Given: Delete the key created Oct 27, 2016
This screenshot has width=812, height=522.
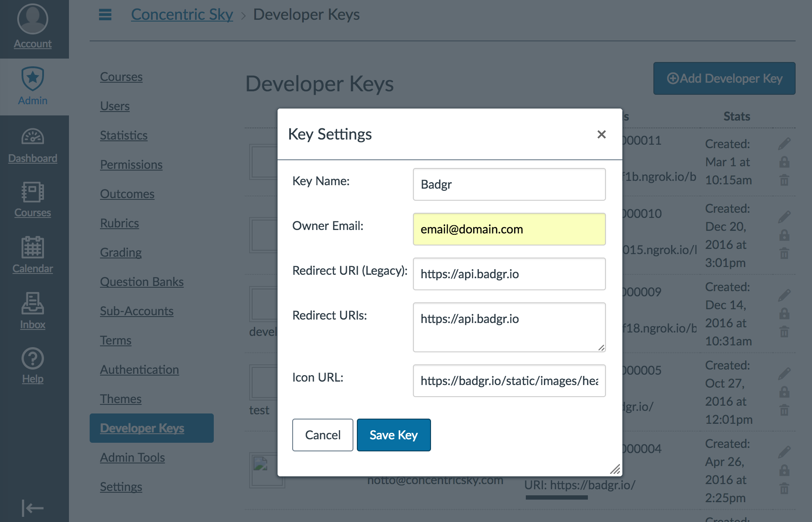Looking at the screenshot, I should 784,410.
